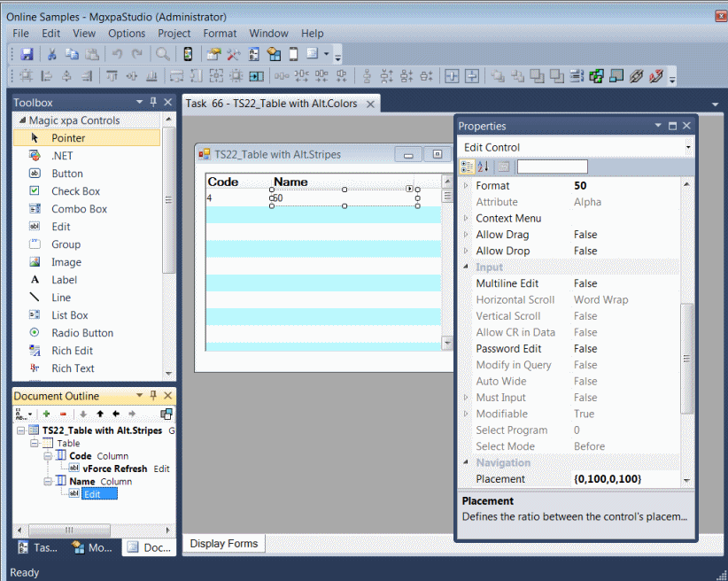728x581 pixels.
Task: Select vForce Refresh in Document Outline
Action: 115,469
